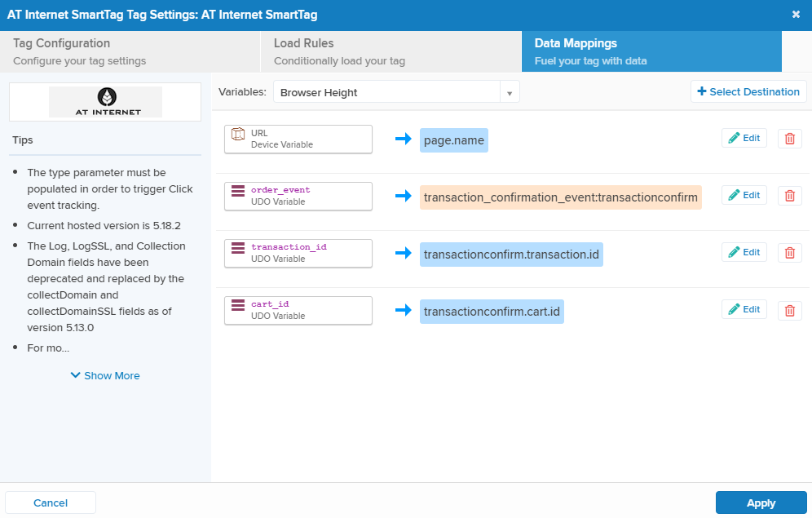812x518 pixels.
Task: Open the Variables dropdown arrow
Action: (x=510, y=93)
